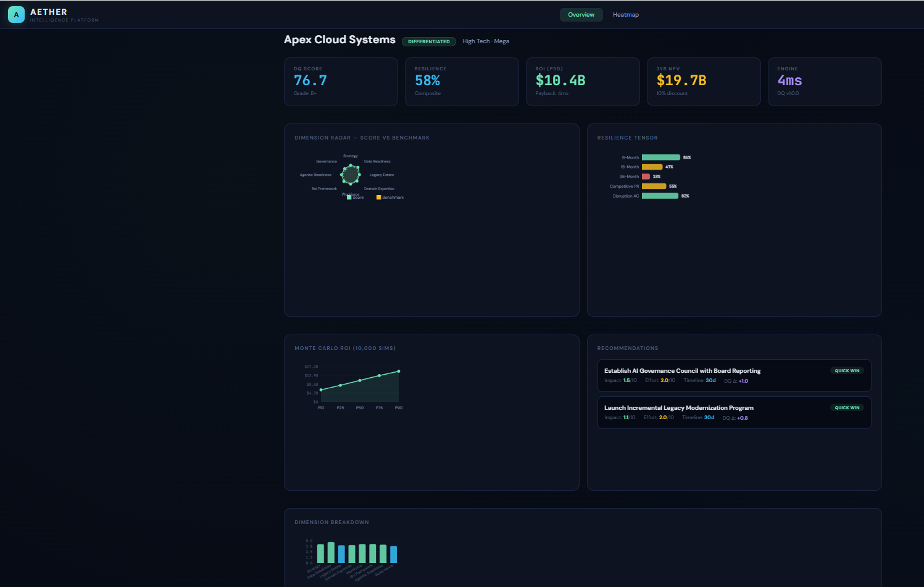Select the Overview tab
The width and height of the screenshot is (924, 587).
pyautogui.click(x=581, y=14)
